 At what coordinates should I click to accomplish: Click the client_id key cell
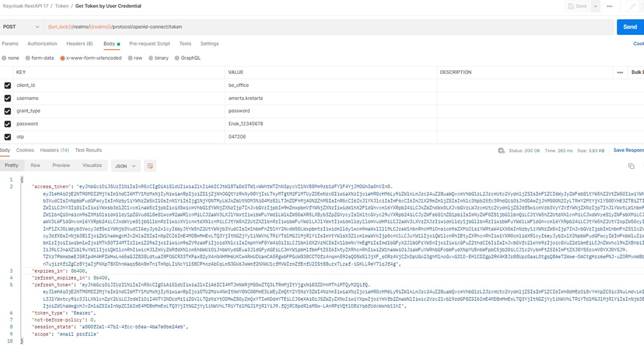119,85
